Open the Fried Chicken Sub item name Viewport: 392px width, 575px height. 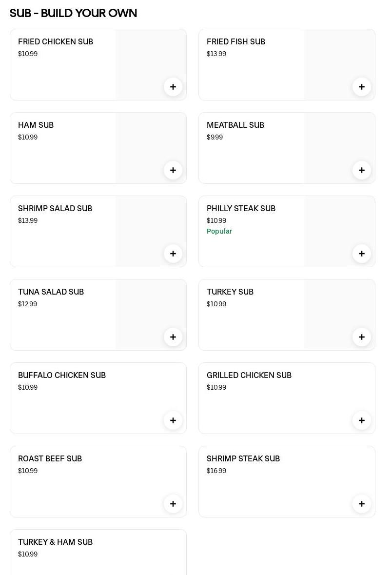click(x=56, y=42)
